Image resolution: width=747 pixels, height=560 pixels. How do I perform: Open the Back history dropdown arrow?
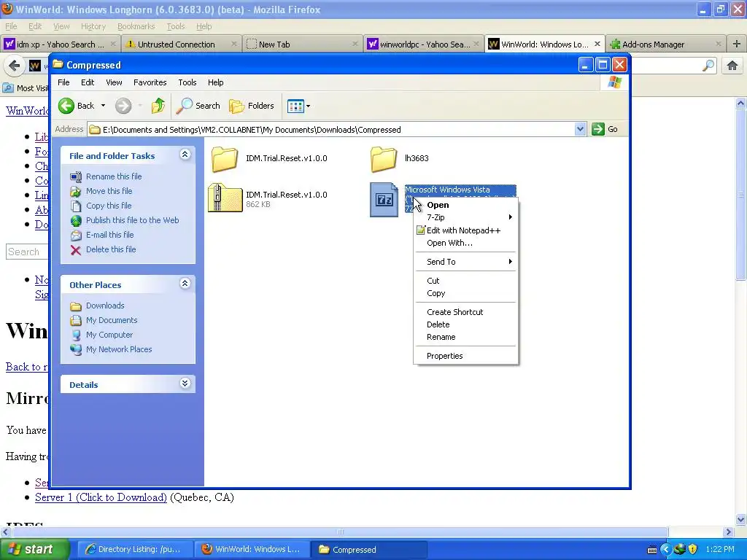pyautogui.click(x=103, y=106)
